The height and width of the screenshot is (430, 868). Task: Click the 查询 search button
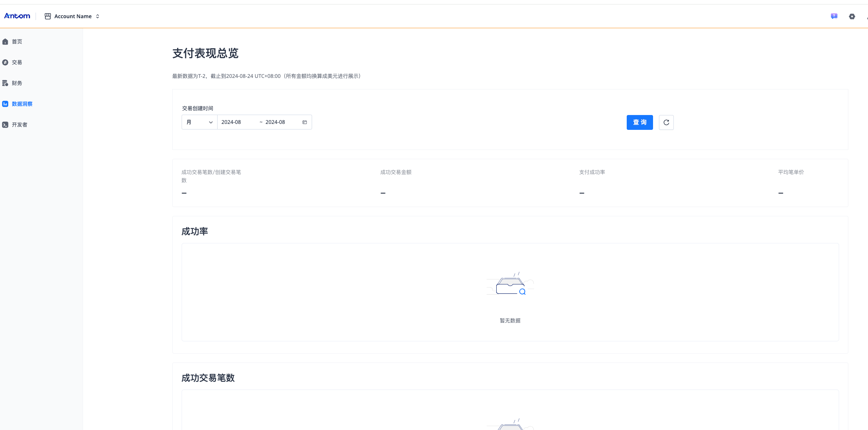point(640,122)
